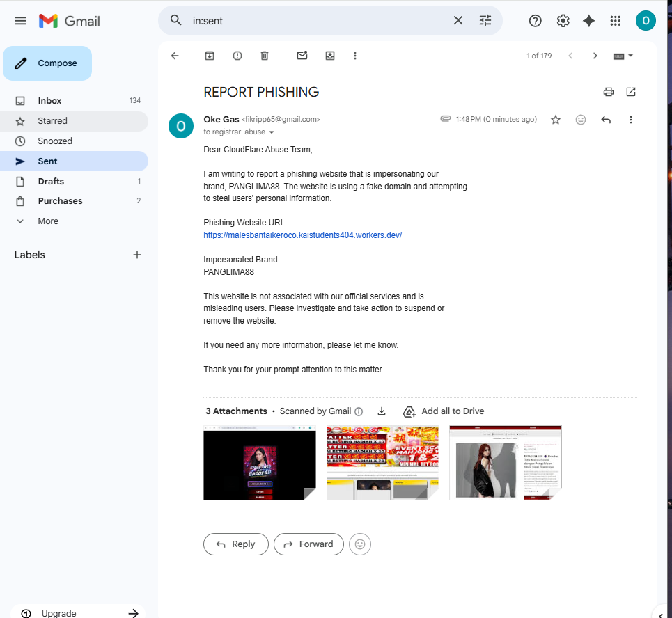The height and width of the screenshot is (618, 672).
Task: Move the email to Inbox icon
Action: (x=330, y=56)
